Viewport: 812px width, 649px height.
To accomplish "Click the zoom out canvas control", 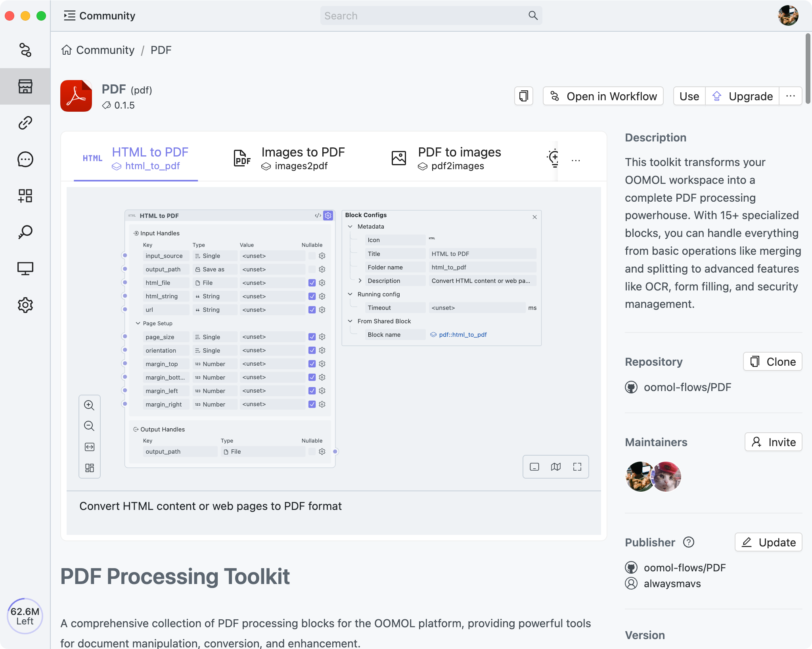I will (89, 426).
